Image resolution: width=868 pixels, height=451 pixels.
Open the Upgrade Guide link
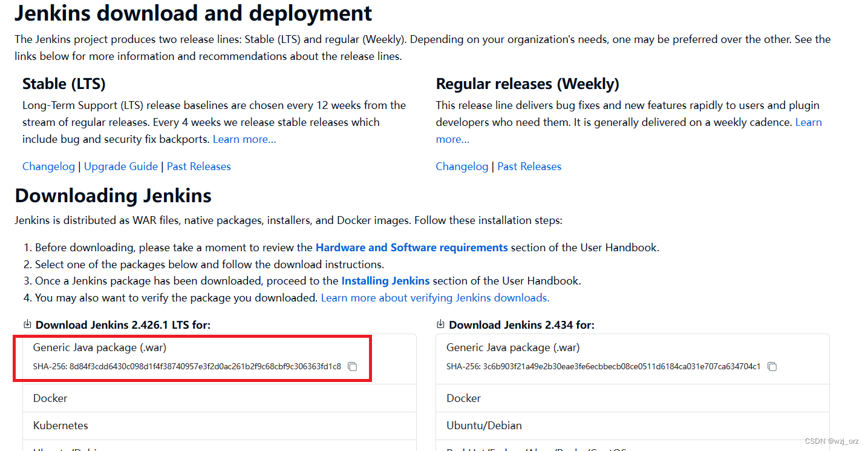[x=120, y=166]
